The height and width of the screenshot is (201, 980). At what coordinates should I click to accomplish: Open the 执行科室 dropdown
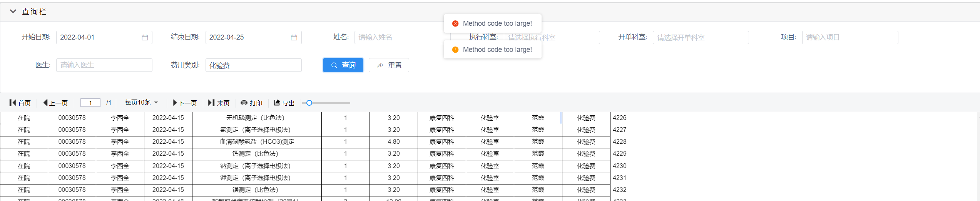[x=552, y=37]
